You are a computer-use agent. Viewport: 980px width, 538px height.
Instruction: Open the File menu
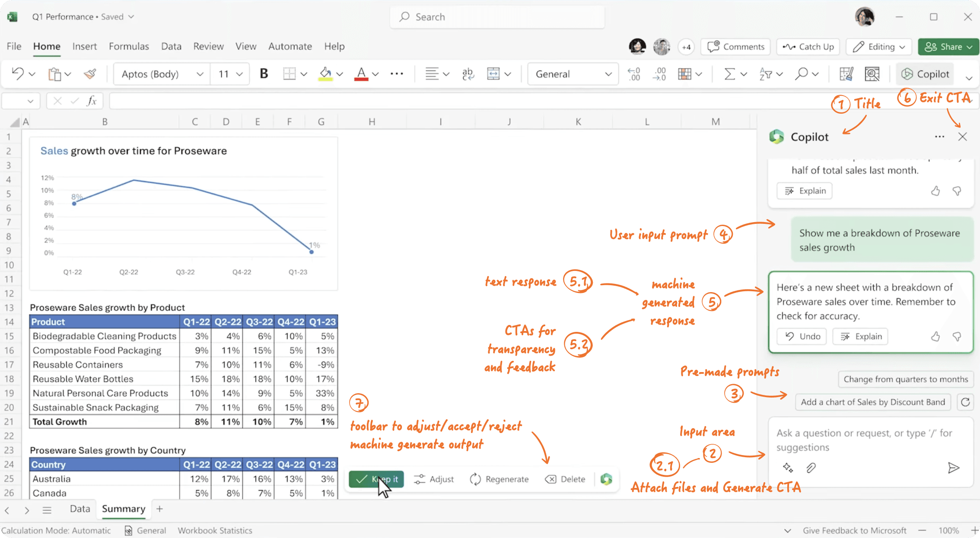tap(14, 46)
